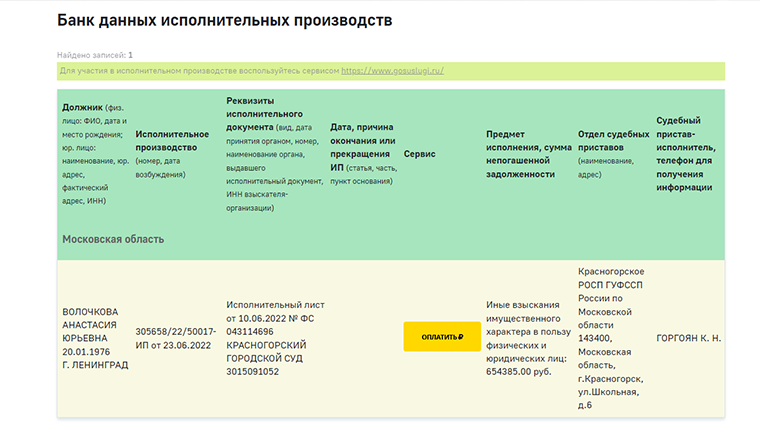The width and height of the screenshot is (760, 427).
Task: Open the gosuslugi.ru link
Action: (x=392, y=71)
